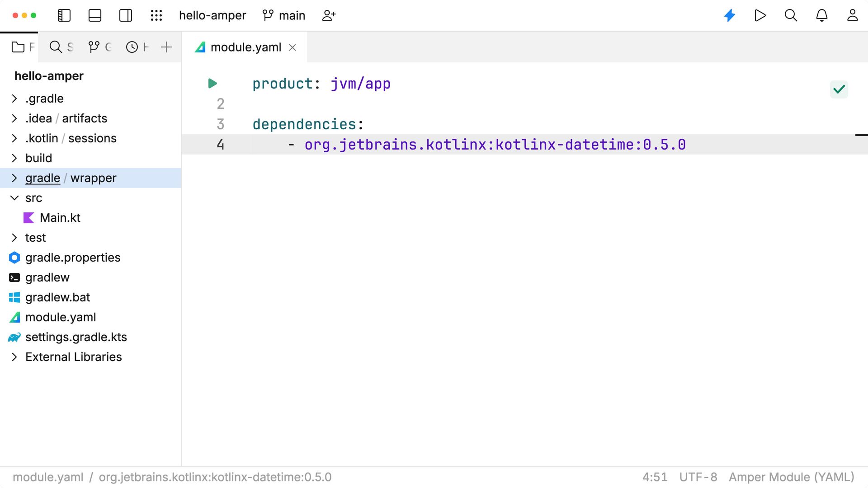Open search with the magnifier in the top toolbar
The image size is (868, 488).
click(x=791, y=15)
